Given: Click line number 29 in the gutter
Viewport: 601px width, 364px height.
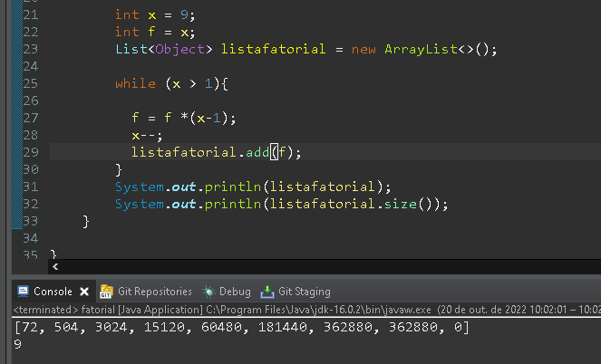Looking at the screenshot, I should point(31,152).
